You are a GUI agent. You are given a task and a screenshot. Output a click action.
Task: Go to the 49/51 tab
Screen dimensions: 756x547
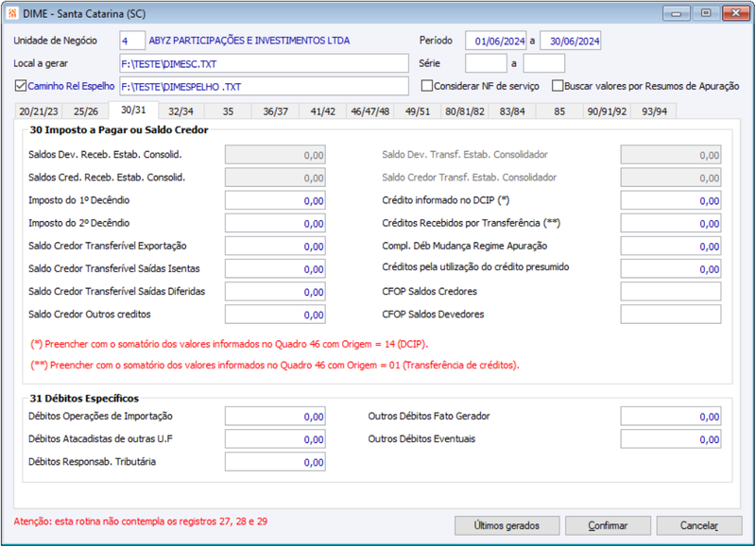click(x=418, y=111)
